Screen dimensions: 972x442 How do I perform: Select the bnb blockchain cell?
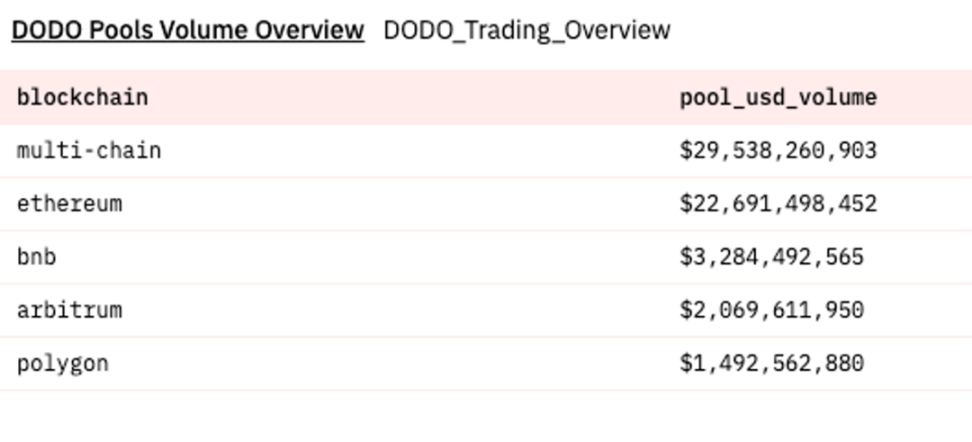point(37,257)
